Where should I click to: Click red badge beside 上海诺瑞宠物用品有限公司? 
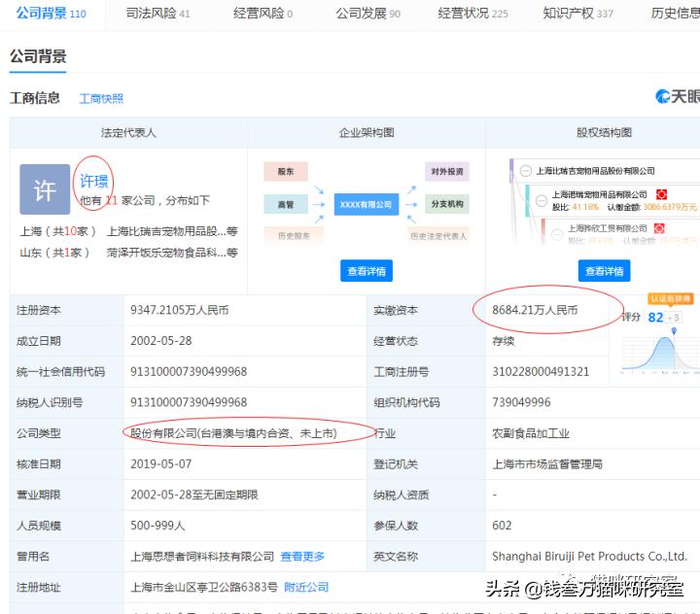tap(661, 194)
